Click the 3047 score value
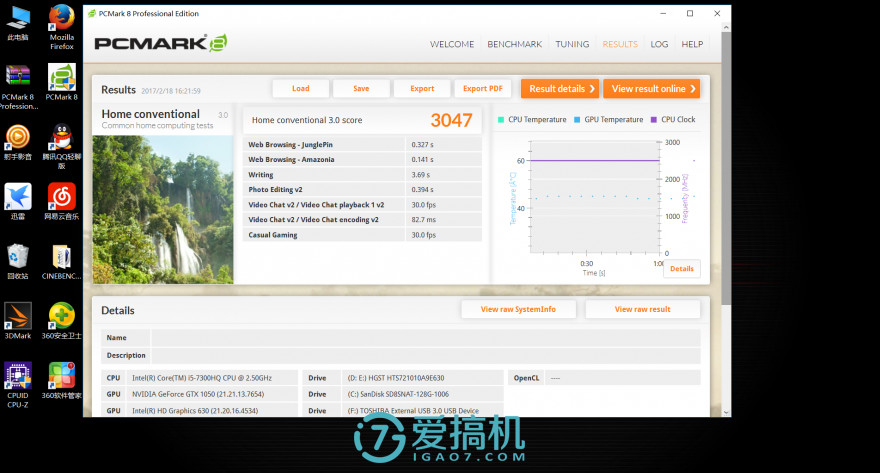This screenshot has width=880, height=473. tap(451, 120)
